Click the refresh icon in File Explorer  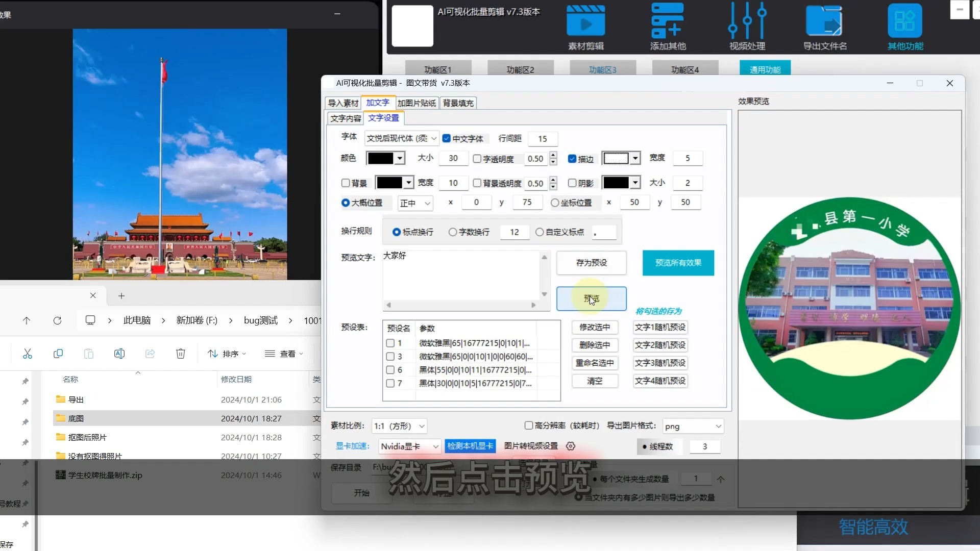coord(57,320)
